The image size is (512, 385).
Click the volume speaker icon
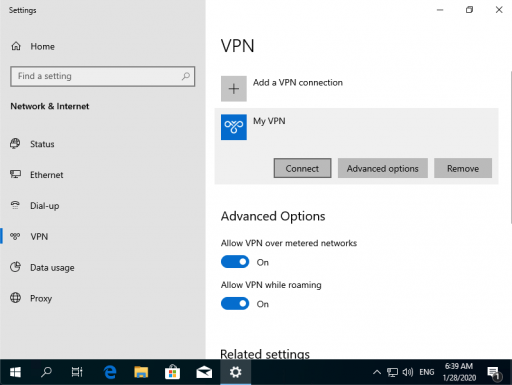coord(407,372)
